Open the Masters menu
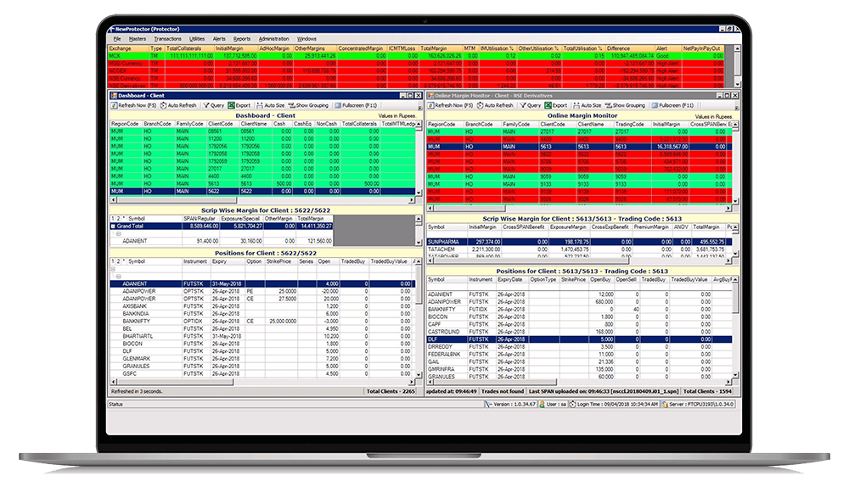This screenshot has height=504, width=849. [x=137, y=39]
